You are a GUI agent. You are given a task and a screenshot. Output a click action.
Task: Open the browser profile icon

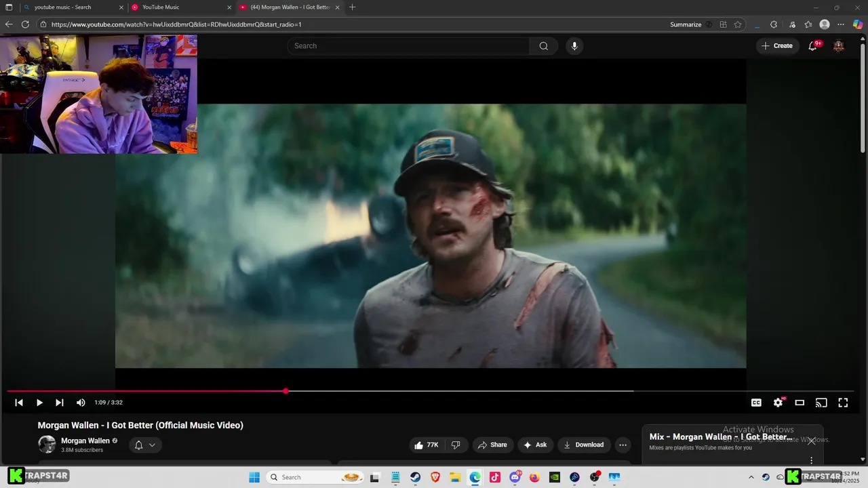pos(825,24)
